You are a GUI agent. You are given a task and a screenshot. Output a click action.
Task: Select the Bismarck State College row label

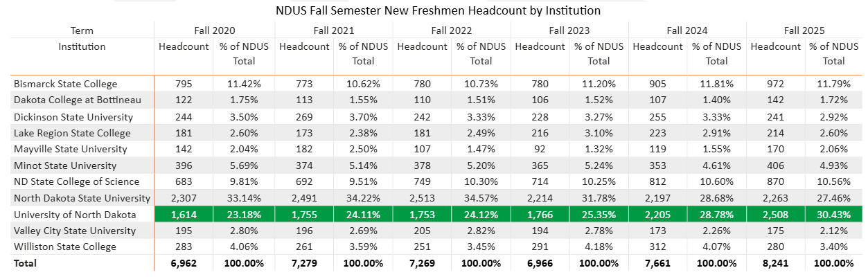[60, 84]
